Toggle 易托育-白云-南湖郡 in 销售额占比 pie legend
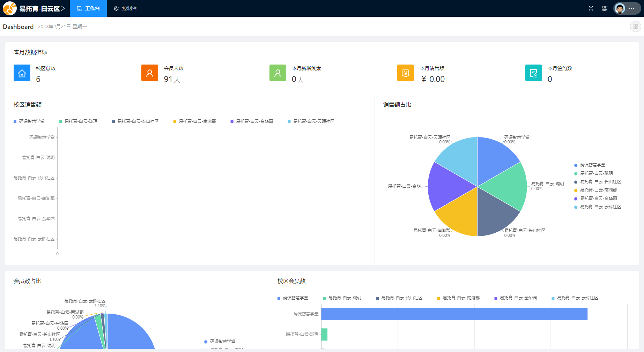 (x=595, y=190)
